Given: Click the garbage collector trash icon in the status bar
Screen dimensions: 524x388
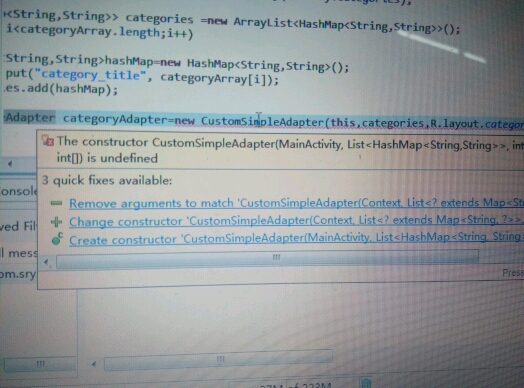Looking at the screenshot, I should (366, 383).
